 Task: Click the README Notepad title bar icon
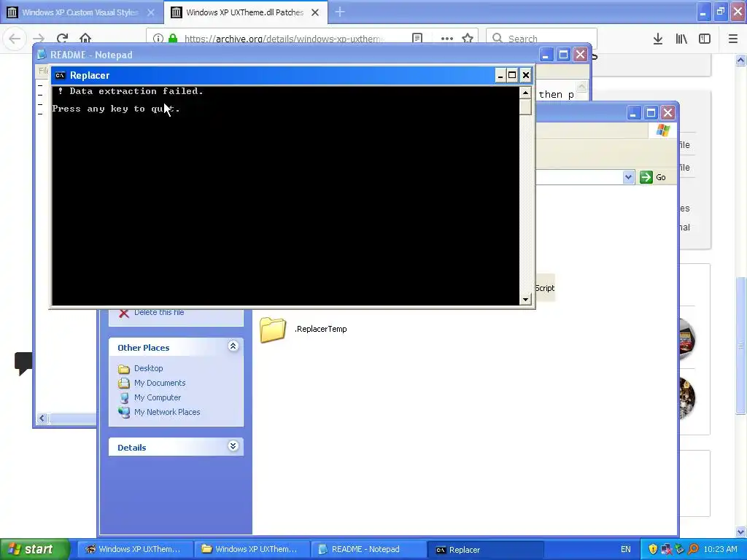click(42, 55)
